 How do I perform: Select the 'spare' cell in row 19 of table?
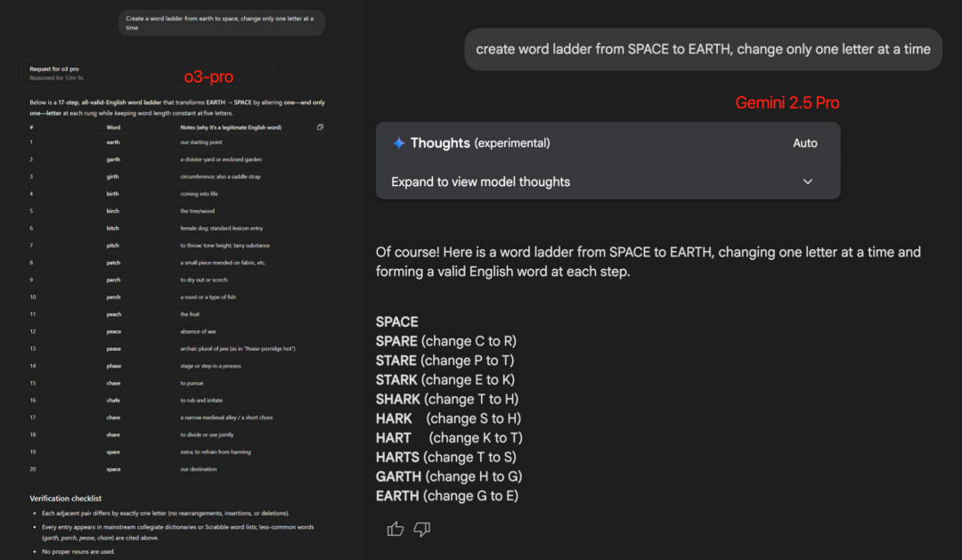pos(113,452)
